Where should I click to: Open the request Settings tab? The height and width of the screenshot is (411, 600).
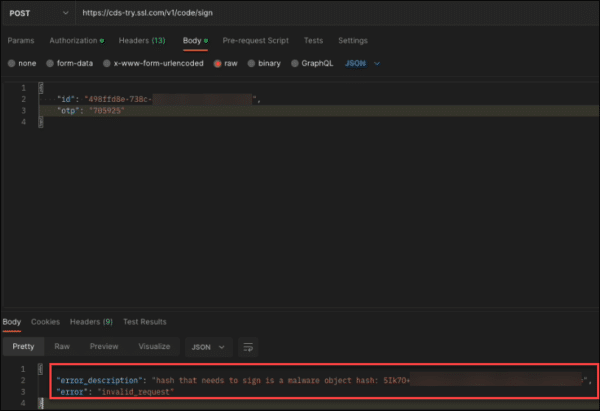(352, 40)
